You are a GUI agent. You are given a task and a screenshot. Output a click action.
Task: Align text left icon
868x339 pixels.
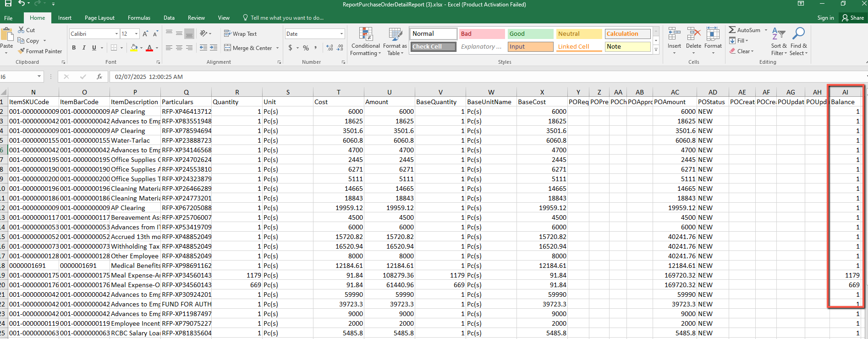pos(169,48)
